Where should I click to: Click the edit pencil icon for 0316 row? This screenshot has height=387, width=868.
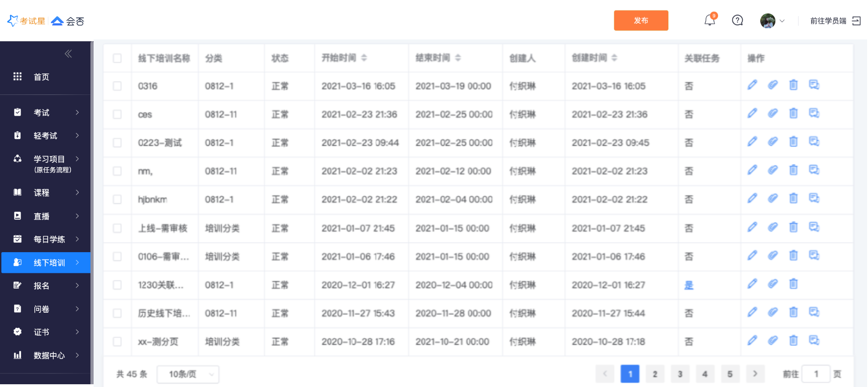[752, 85]
